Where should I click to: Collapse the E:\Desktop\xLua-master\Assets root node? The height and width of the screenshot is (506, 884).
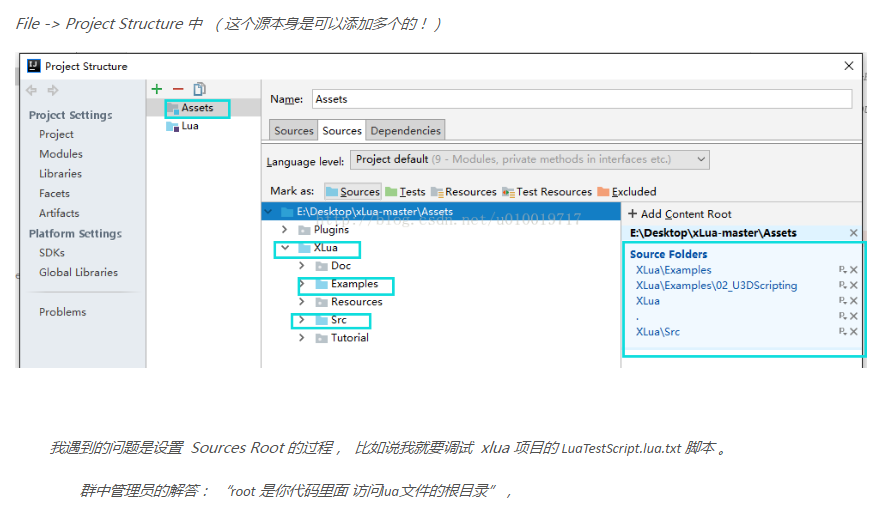tap(268, 212)
